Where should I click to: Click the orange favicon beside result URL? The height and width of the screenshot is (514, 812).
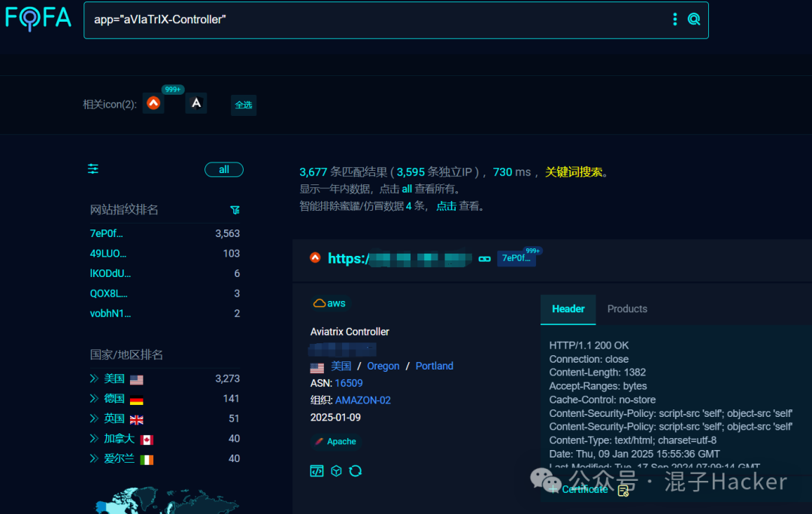315,257
